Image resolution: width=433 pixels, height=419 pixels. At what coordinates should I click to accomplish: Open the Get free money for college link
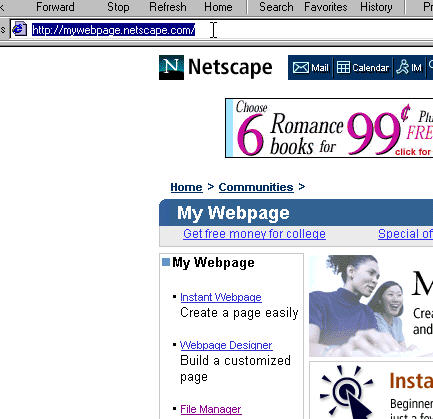coord(254,234)
